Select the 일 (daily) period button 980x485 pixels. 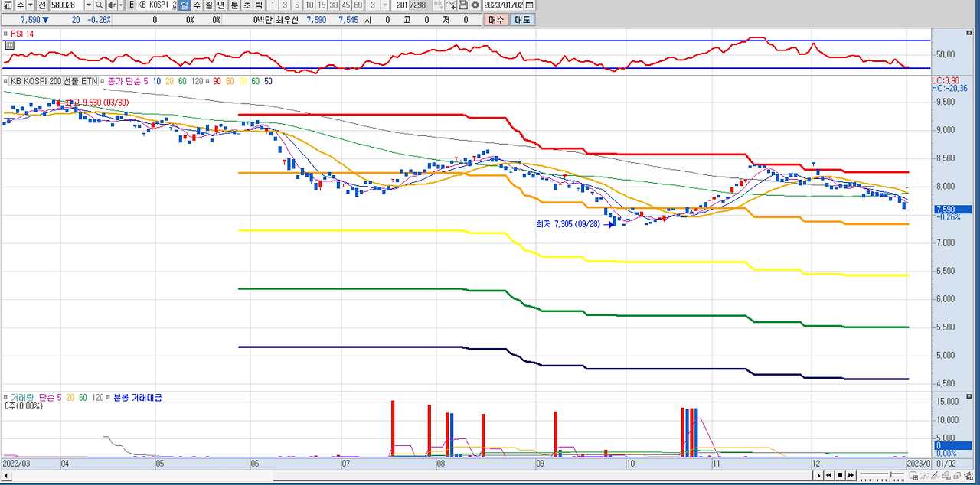[x=185, y=5]
